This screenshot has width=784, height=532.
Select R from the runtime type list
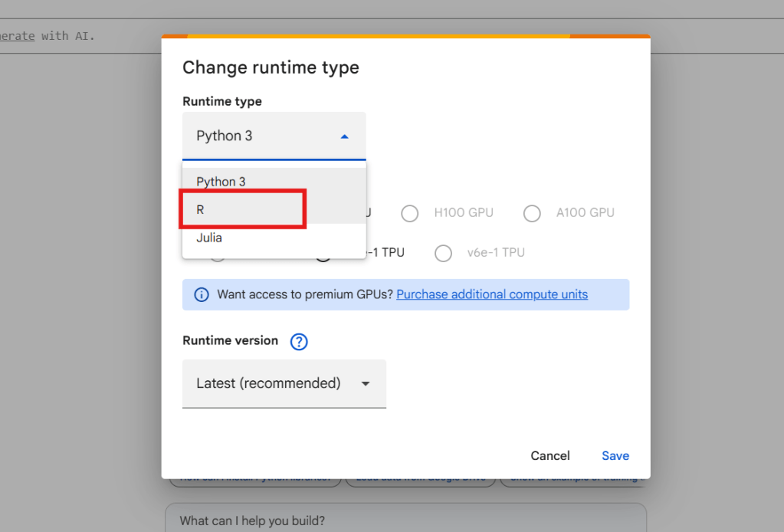tap(201, 209)
